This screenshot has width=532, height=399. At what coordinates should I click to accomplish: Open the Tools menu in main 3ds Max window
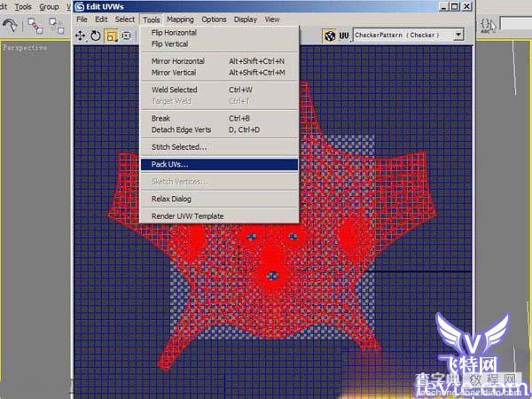[23, 7]
